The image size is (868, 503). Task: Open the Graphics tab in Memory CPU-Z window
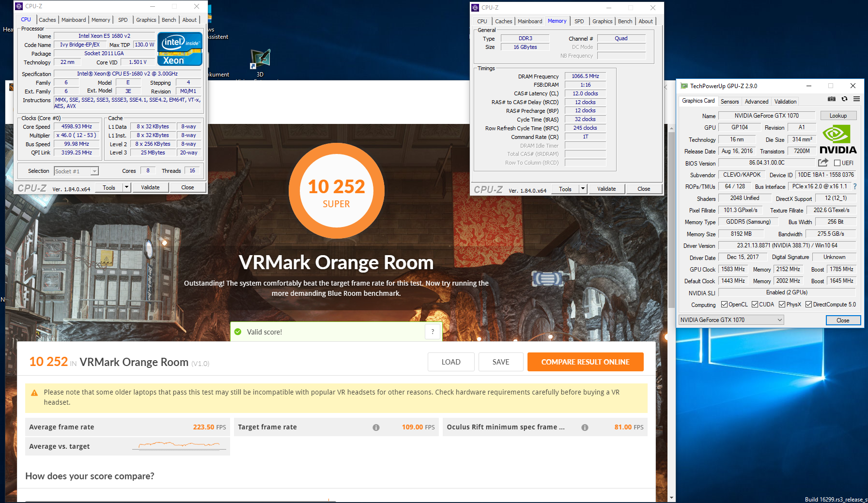click(602, 21)
